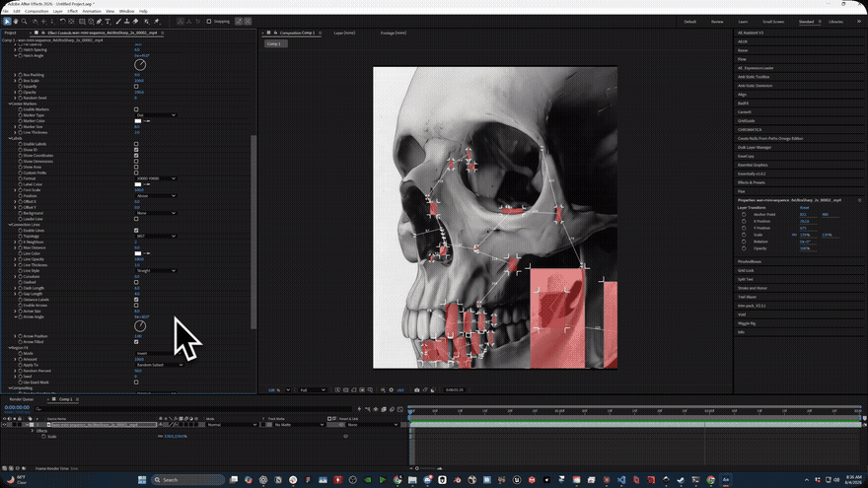Toggle the Snapping checkbox
Viewport: 868px width, 488px height.
tap(209, 22)
